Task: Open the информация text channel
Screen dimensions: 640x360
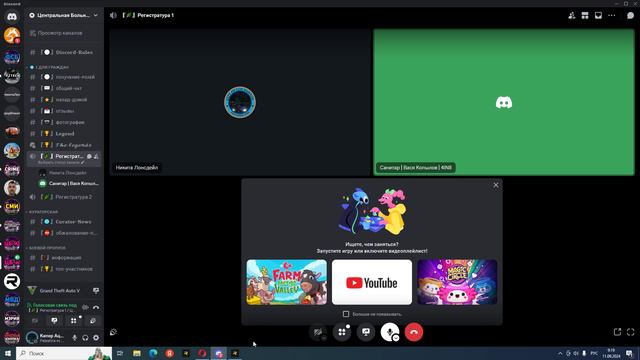Action: click(63, 258)
